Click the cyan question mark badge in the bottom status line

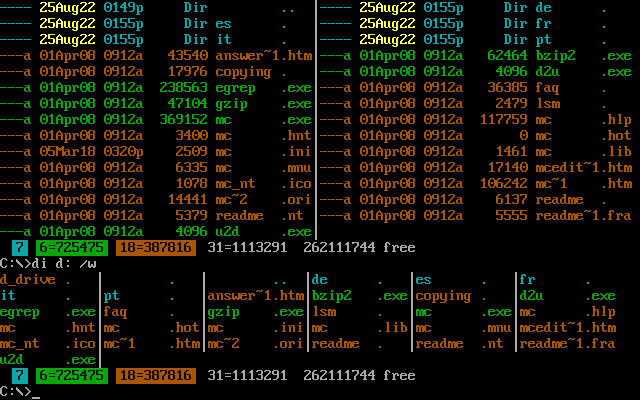19,376
